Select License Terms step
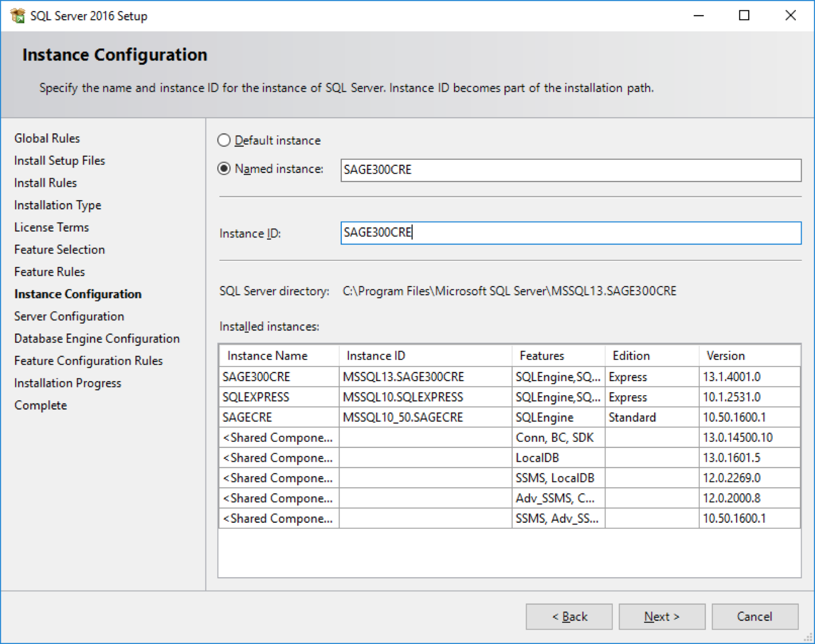This screenshot has width=815, height=644. click(51, 227)
